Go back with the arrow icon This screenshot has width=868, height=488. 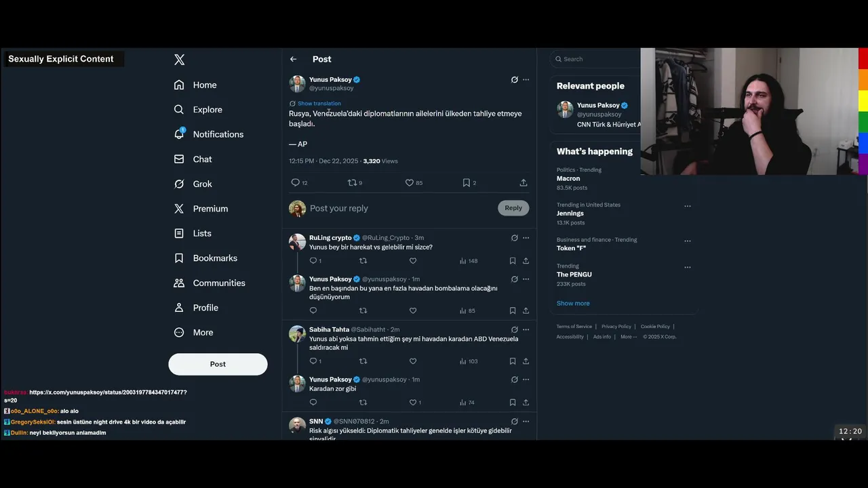point(293,59)
